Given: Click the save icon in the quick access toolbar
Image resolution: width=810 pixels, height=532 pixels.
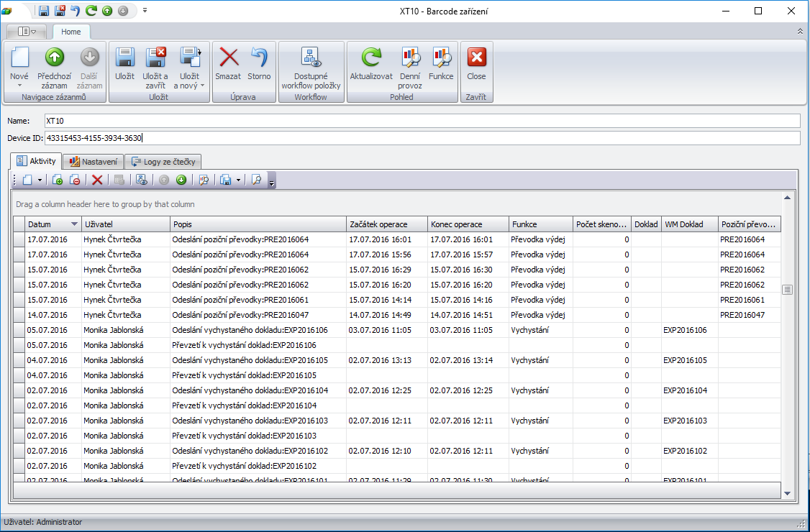Looking at the screenshot, I should tap(44, 11).
